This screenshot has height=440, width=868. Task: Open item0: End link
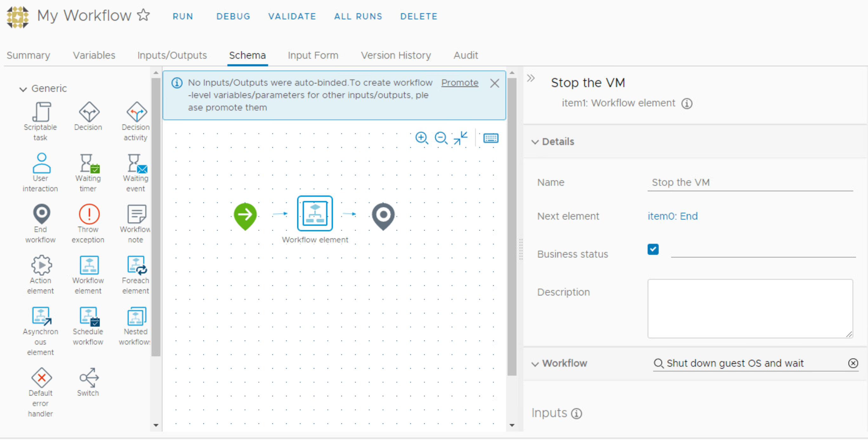pos(673,216)
